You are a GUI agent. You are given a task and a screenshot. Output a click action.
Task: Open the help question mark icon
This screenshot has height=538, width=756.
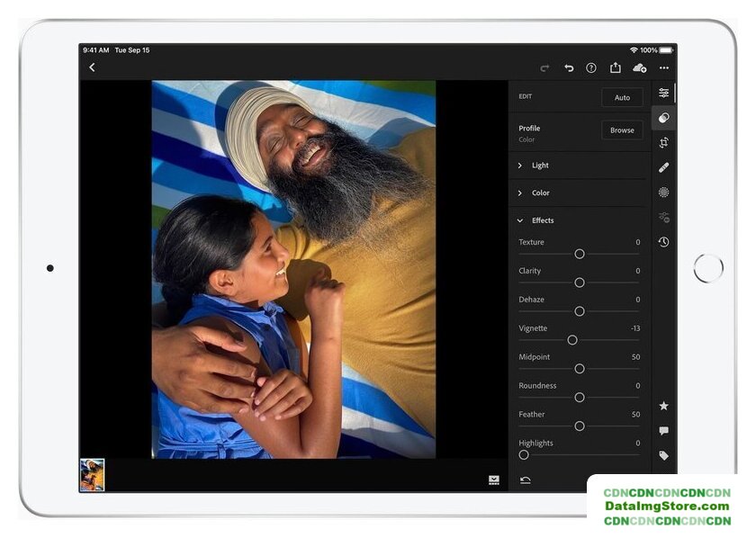[x=591, y=68]
